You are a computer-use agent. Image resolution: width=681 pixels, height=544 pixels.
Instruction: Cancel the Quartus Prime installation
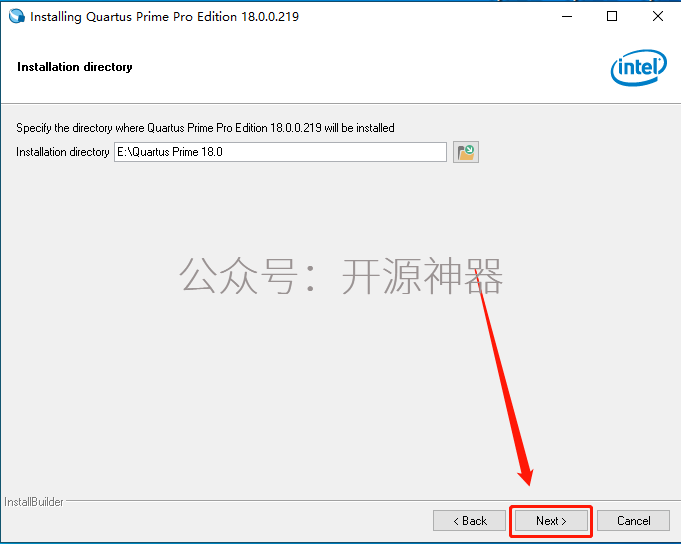pyautogui.click(x=633, y=521)
